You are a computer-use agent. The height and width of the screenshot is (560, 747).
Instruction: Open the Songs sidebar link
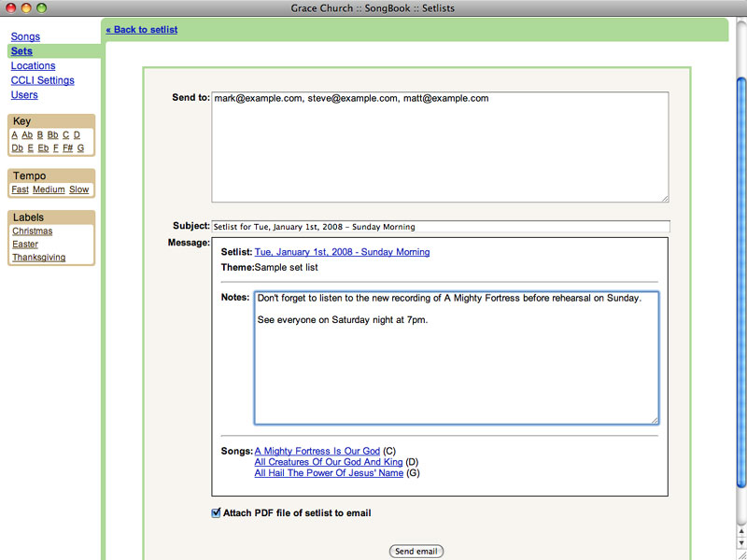[x=25, y=36]
